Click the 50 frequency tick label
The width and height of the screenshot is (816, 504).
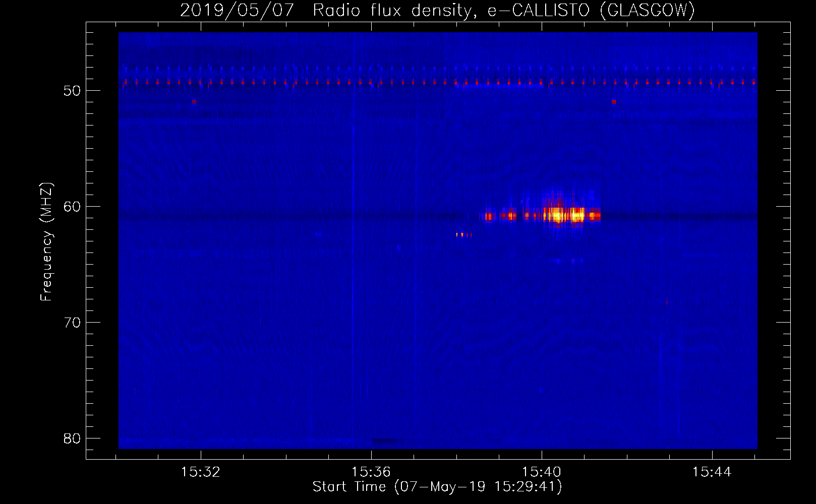[73, 91]
